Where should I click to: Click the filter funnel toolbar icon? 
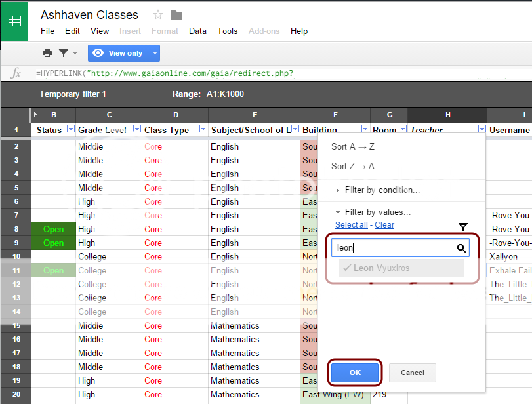[64, 53]
